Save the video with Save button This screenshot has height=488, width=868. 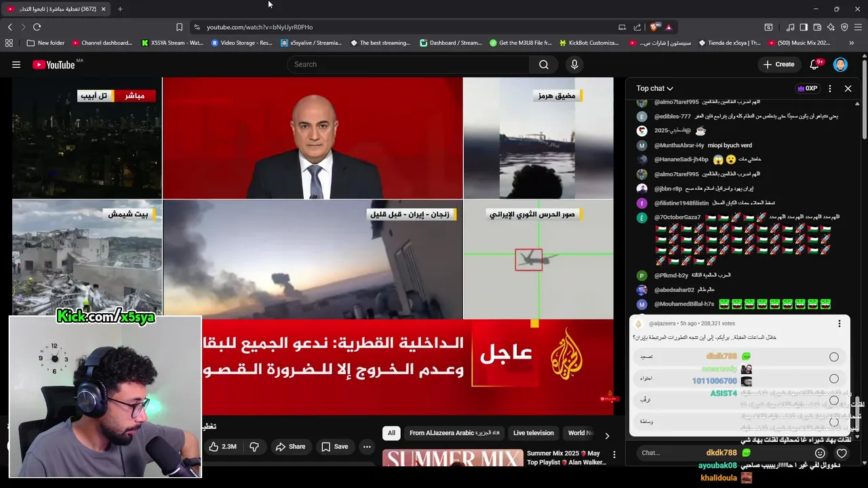pyautogui.click(x=334, y=447)
